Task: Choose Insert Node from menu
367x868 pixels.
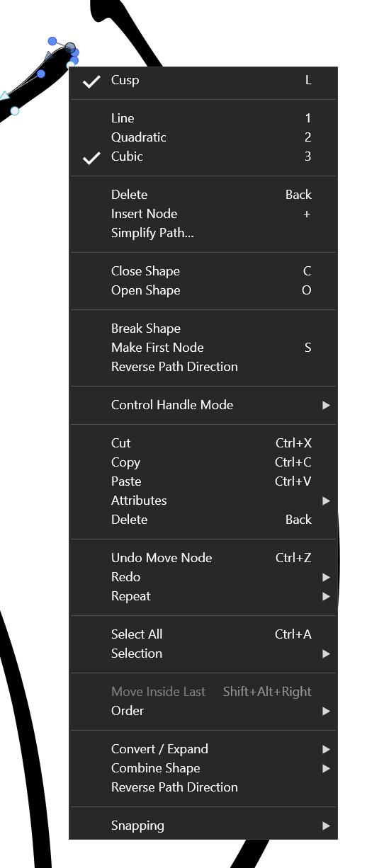Action: [203, 214]
